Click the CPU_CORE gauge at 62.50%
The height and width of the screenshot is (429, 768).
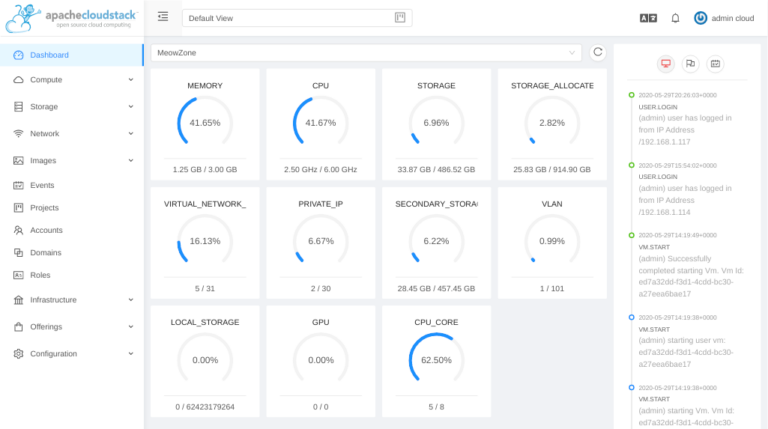(x=436, y=359)
